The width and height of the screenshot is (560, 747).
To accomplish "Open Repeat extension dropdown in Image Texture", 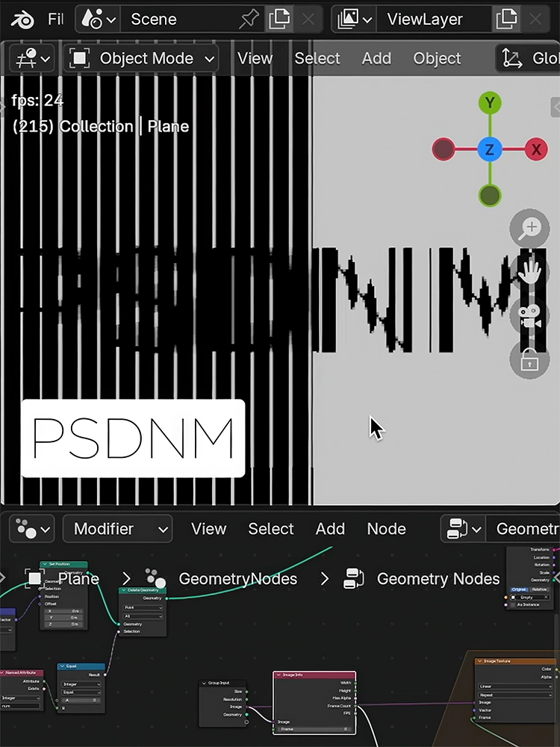I will pos(516,695).
